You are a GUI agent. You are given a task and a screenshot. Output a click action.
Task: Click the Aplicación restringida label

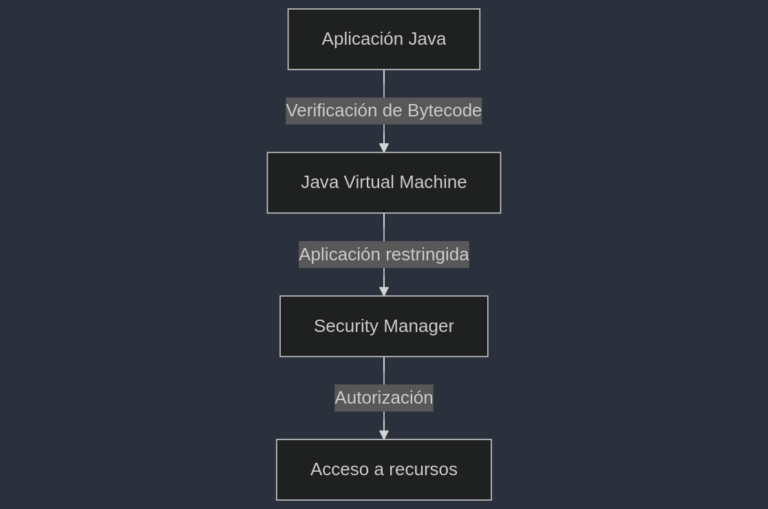coord(384,254)
